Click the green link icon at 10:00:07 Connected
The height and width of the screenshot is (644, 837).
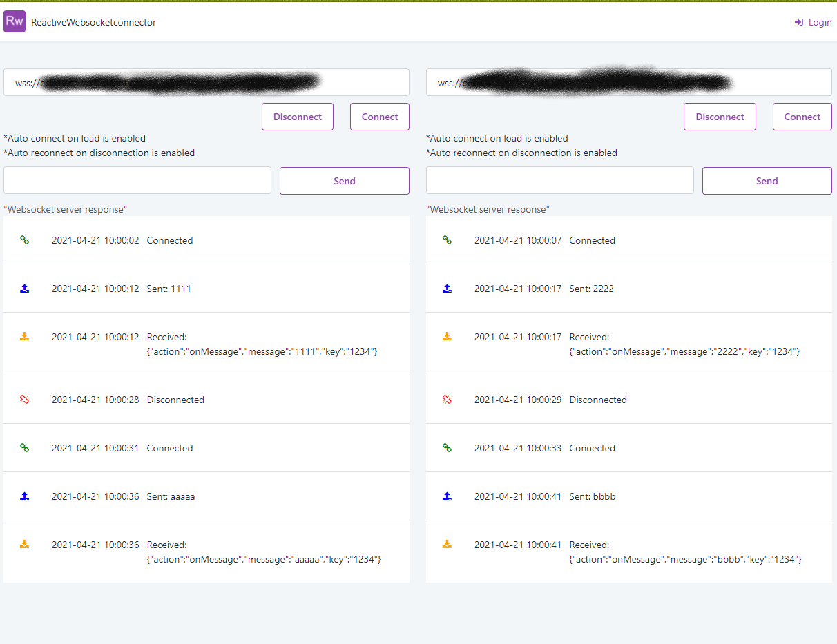447,240
